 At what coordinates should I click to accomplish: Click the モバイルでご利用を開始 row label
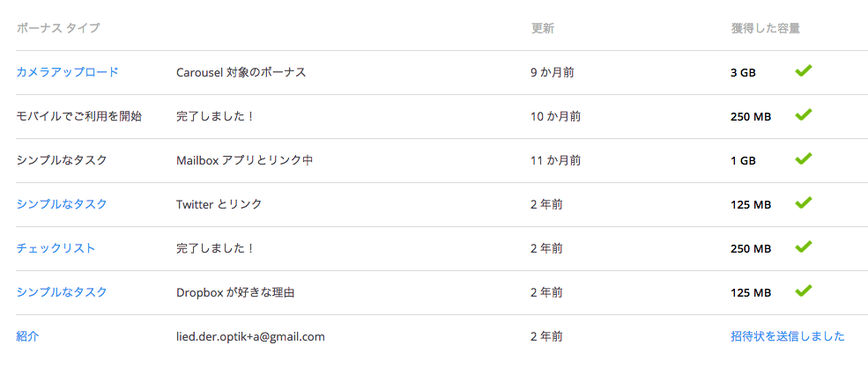click(x=79, y=116)
